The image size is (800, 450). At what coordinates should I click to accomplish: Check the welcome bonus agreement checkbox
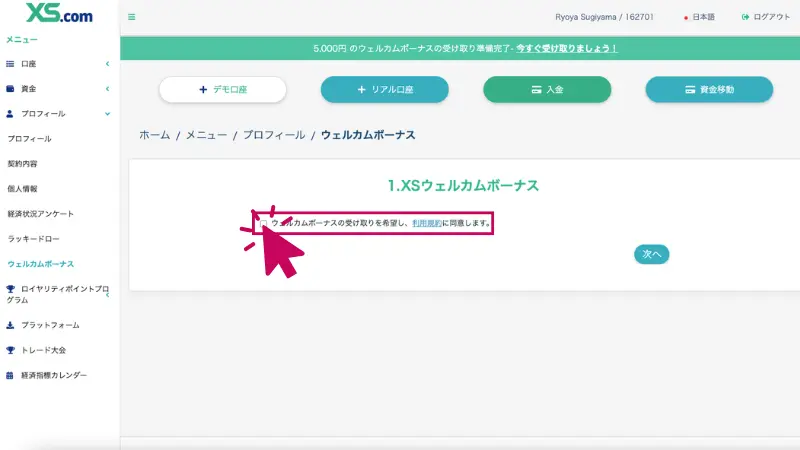tap(263, 223)
